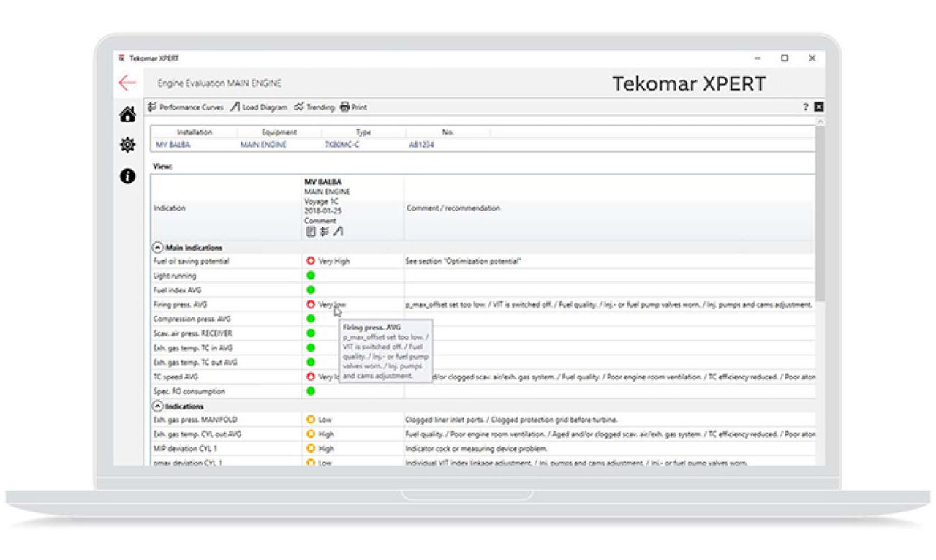Click the red back arrow
Viewport: 936px width, 560px height.
(x=127, y=83)
